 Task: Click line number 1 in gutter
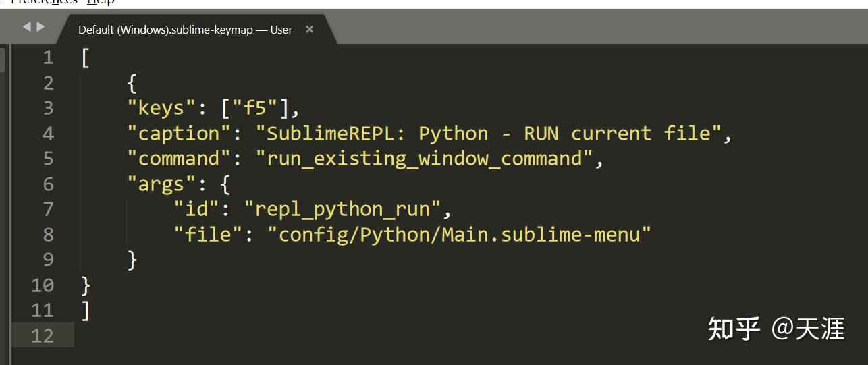coord(48,58)
